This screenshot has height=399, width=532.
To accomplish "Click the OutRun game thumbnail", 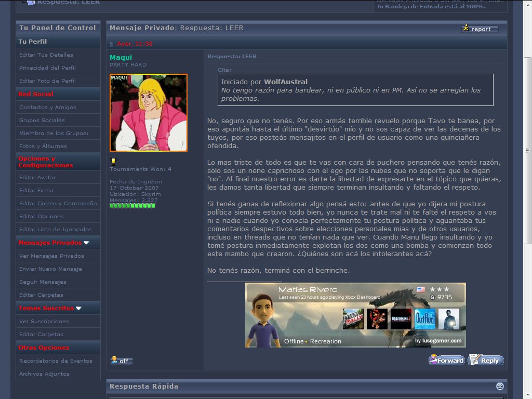I will click(x=425, y=318).
